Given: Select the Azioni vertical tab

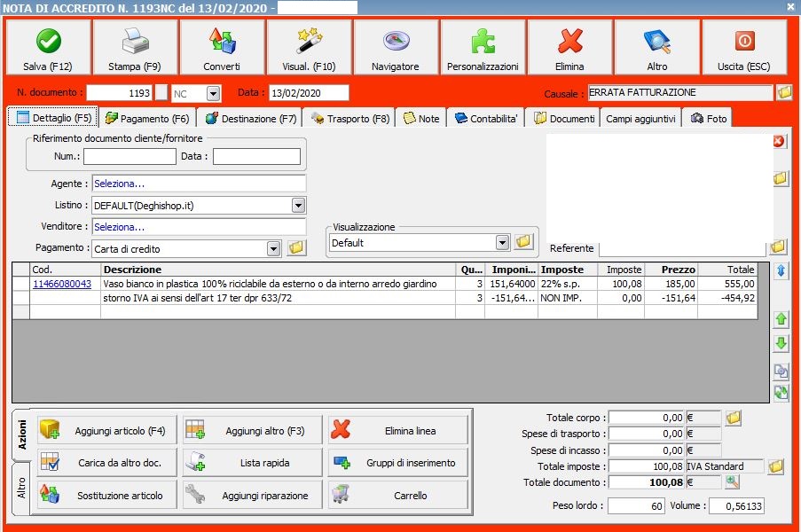Looking at the screenshot, I should (21, 435).
